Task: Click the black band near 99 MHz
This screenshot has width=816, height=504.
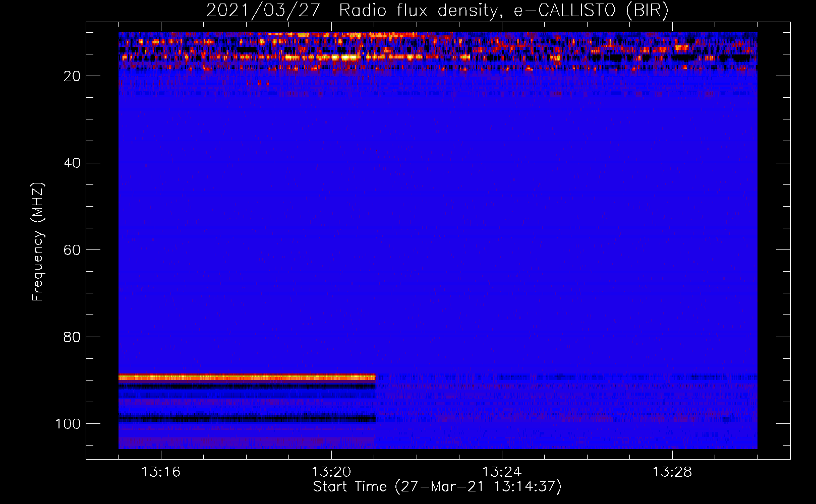Action: coord(247,418)
